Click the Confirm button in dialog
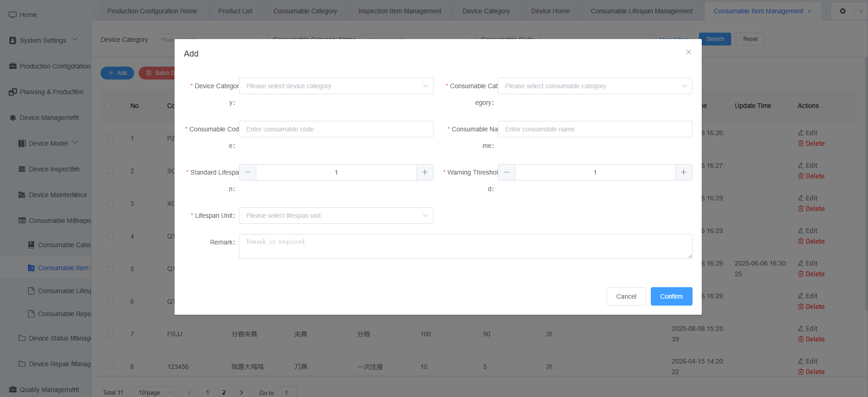 [x=671, y=296]
